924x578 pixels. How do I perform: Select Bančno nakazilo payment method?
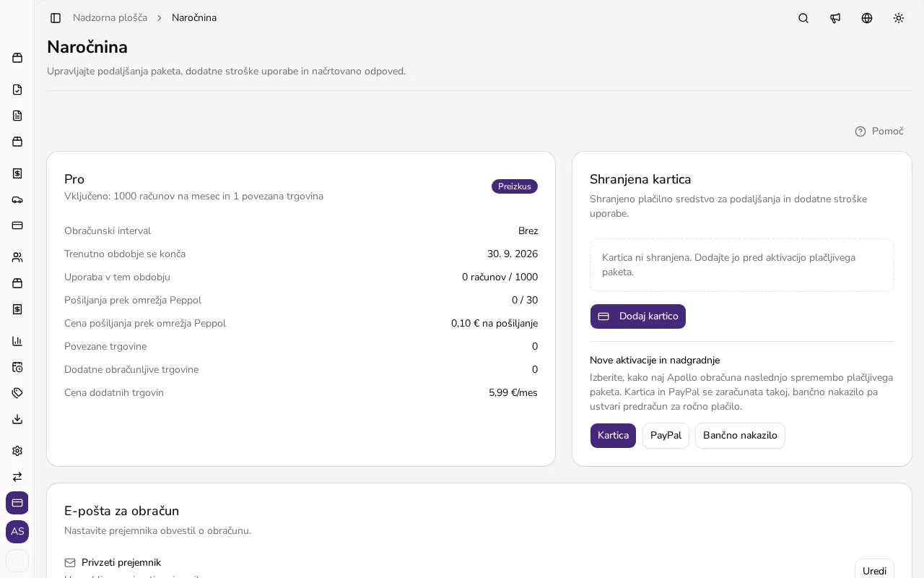(x=740, y=436)
